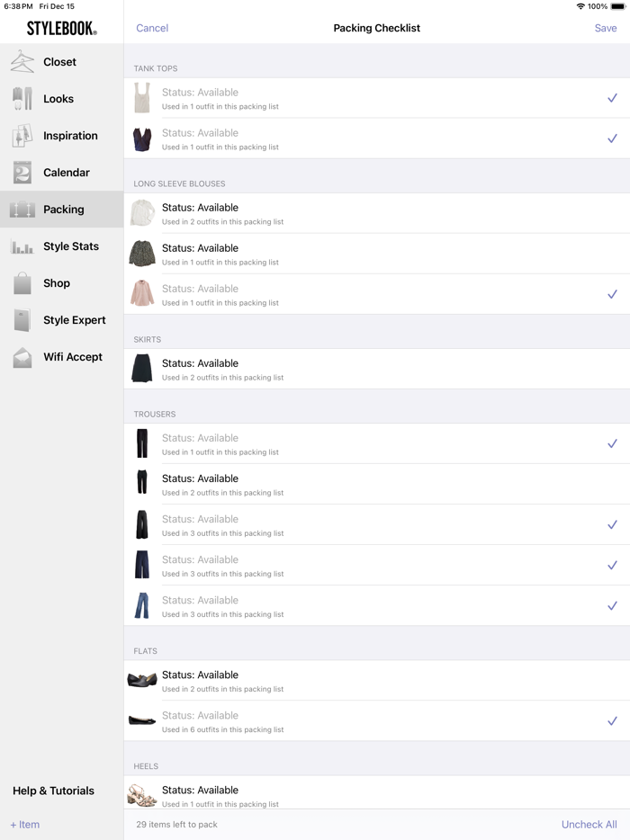Tap the Shop bag icon
Image resolution: width=630 pixels, height=840 pixels.
(x=22, y=283)
